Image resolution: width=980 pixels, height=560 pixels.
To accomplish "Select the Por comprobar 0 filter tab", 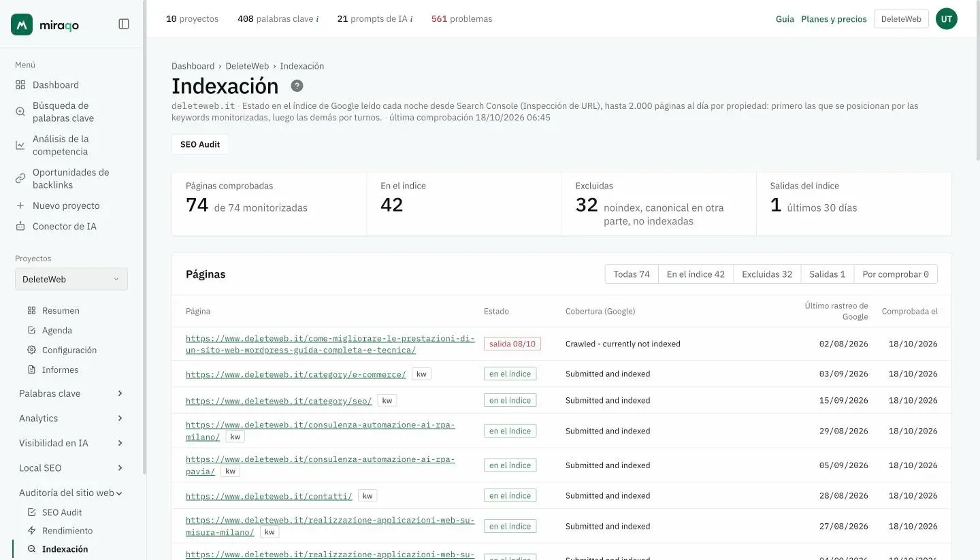I will [896, 274].
